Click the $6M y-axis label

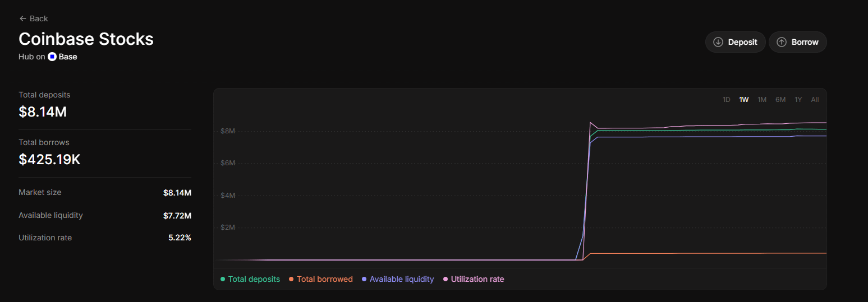tap(227, 163)
